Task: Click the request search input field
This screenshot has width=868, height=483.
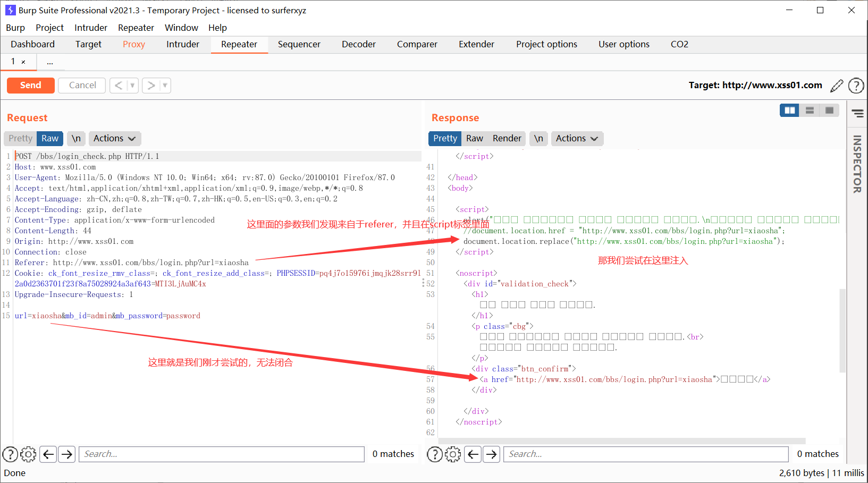Action: (x=222, y=454)
